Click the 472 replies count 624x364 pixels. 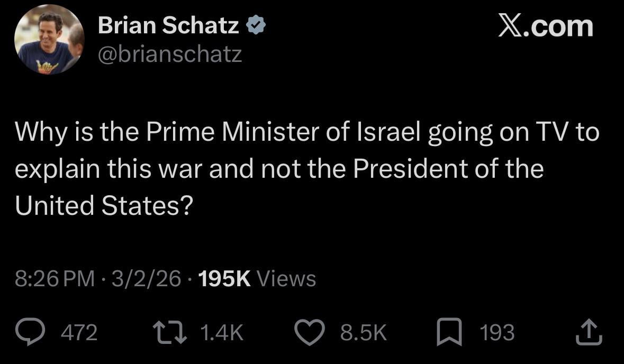pyautogui.click(x=79, y=333)
